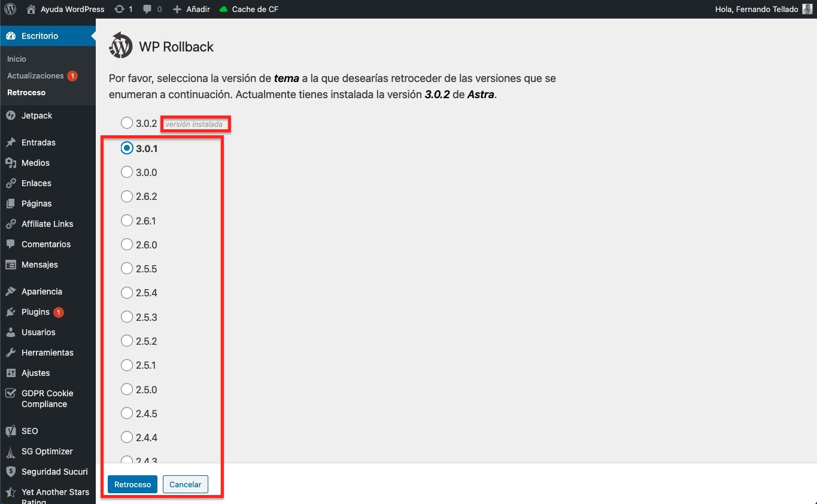The image size is (817, 504).
Task: Click the Entradas pin icon
Action: (x=11, y=142)
